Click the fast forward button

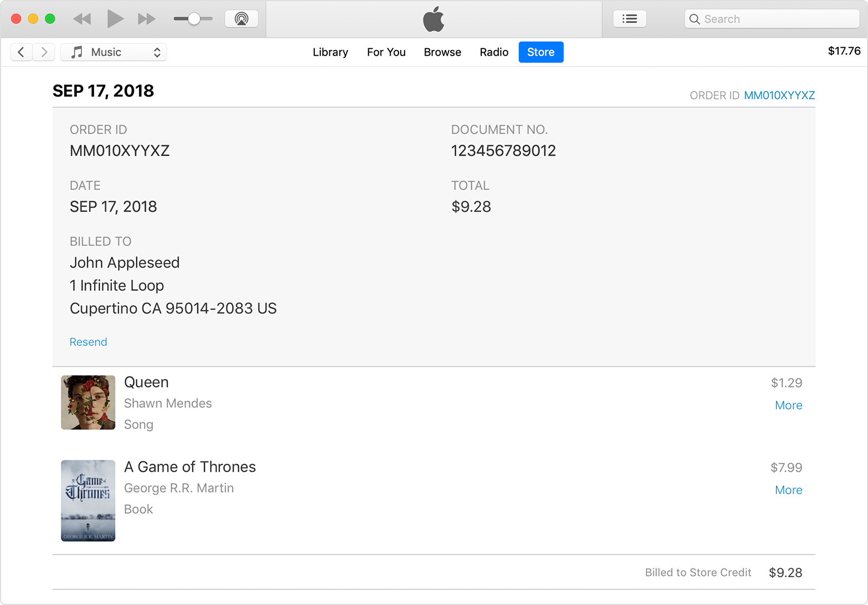coord(147,19)
